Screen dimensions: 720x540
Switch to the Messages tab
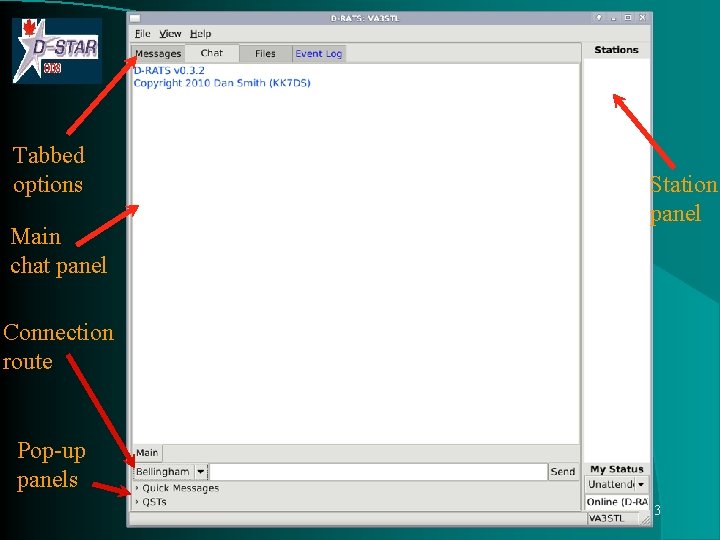(x=158, y=54)
